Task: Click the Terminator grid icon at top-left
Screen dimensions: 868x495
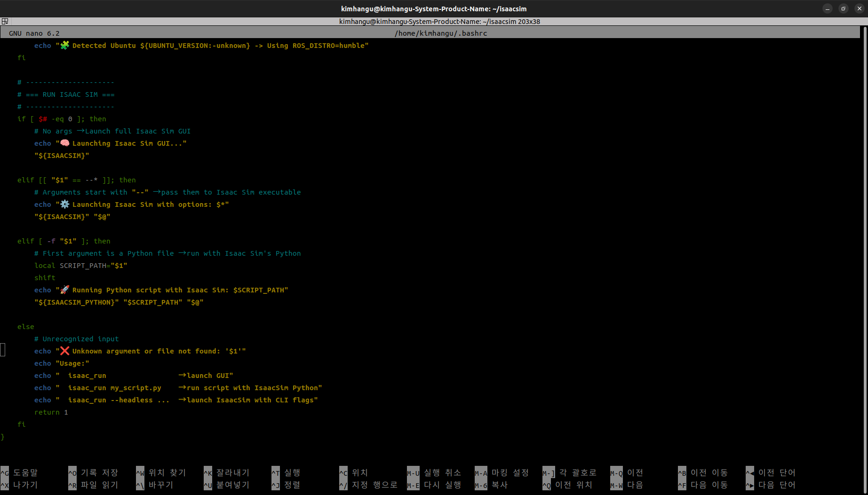Action: click(x=5, y=21)
